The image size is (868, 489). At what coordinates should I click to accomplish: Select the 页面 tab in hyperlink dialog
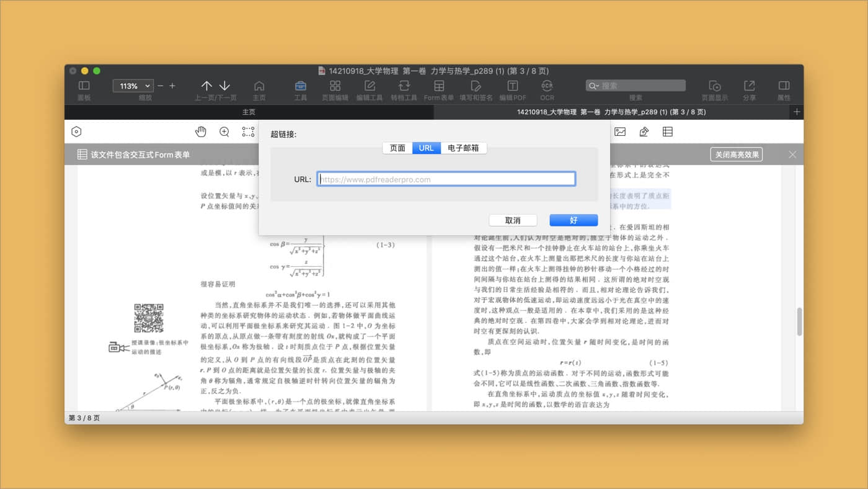tap(397, 148)
